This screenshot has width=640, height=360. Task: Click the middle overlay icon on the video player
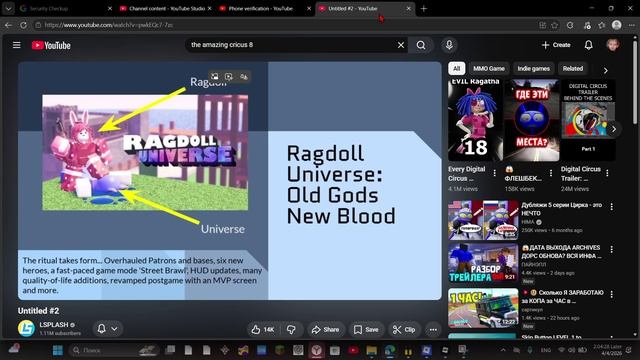[229, 77]
